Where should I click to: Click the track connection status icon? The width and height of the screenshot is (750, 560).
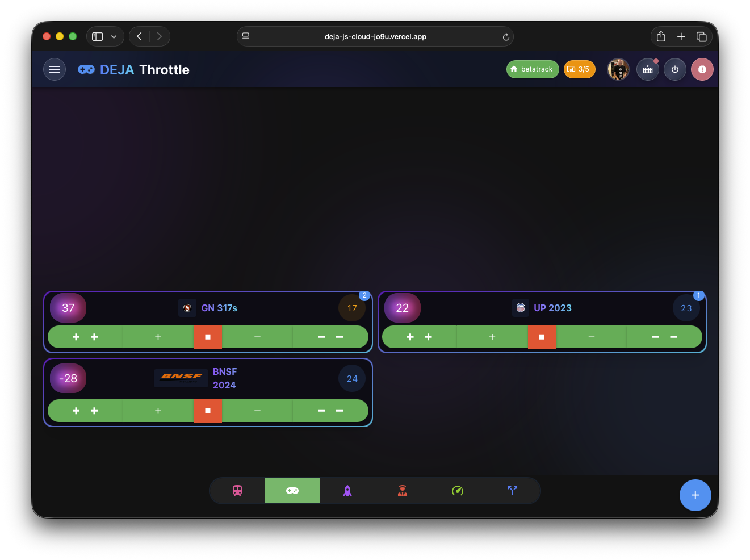pyautogui.click(x=647, y=69)
